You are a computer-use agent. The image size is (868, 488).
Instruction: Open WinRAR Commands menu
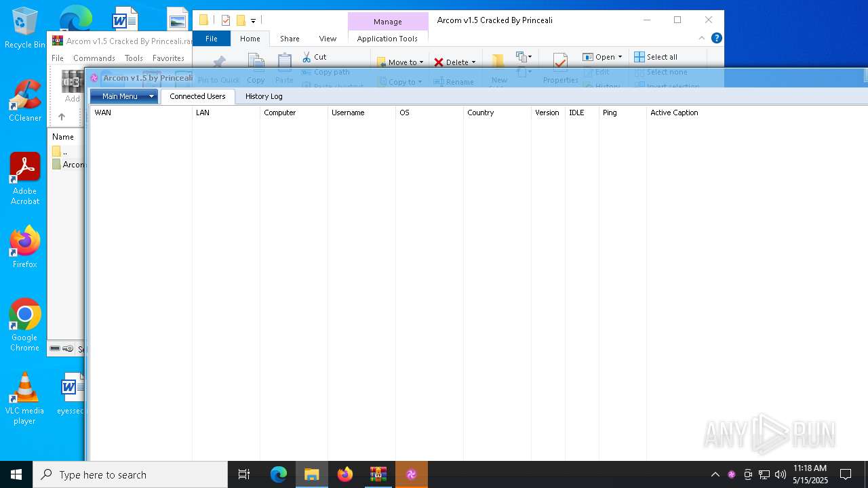[94, 58]
